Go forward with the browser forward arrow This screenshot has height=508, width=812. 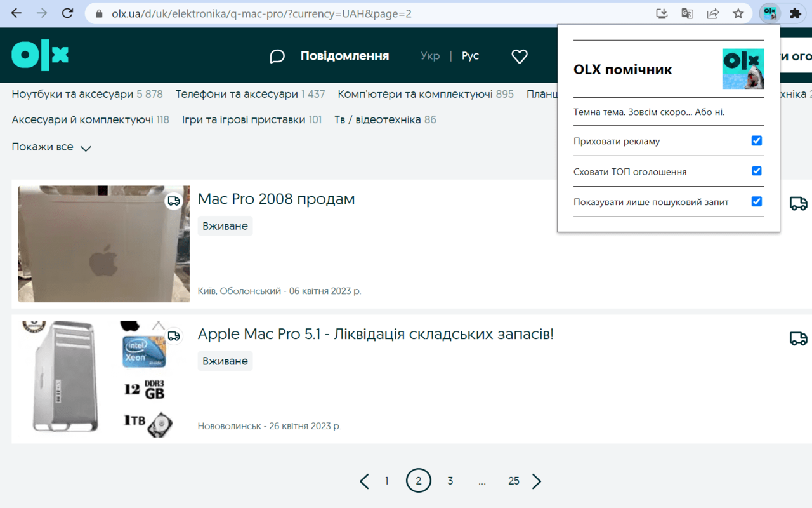coord(42,13)
